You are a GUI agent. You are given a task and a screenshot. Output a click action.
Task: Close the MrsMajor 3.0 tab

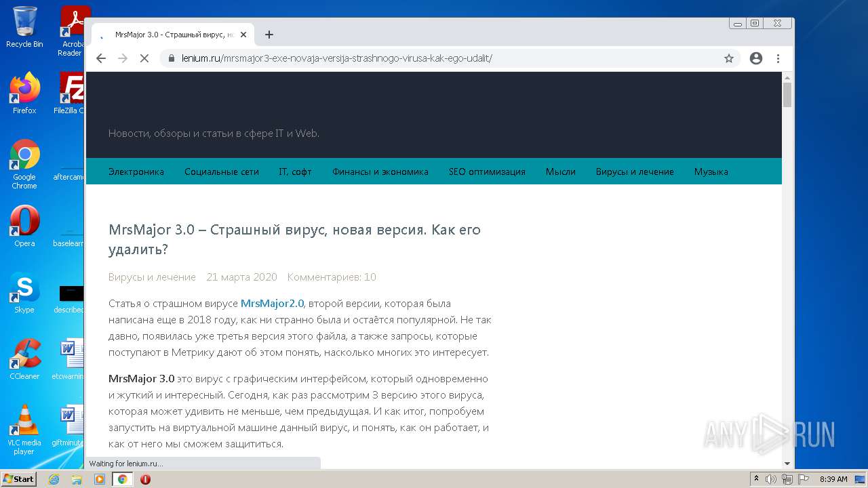click(243, 35)
